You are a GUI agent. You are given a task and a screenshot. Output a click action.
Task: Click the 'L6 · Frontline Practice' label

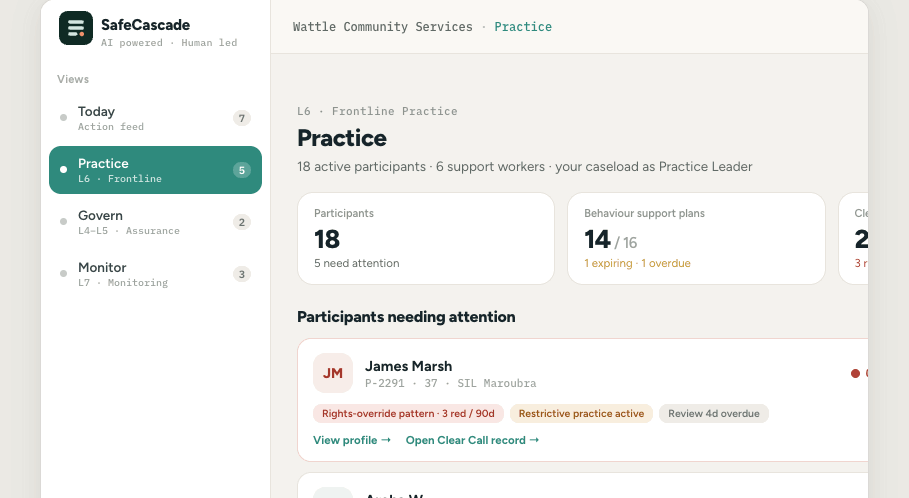pos(377,111)
